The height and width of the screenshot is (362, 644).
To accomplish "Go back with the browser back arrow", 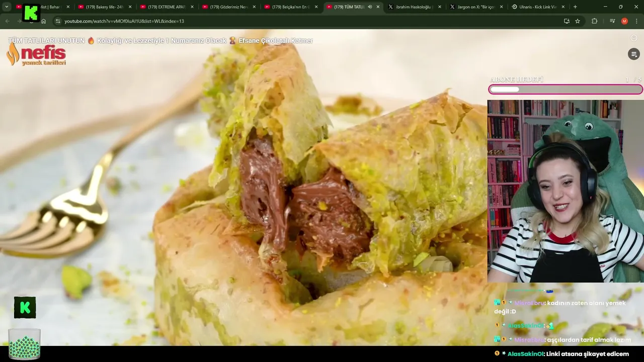I will click(7, 21).
